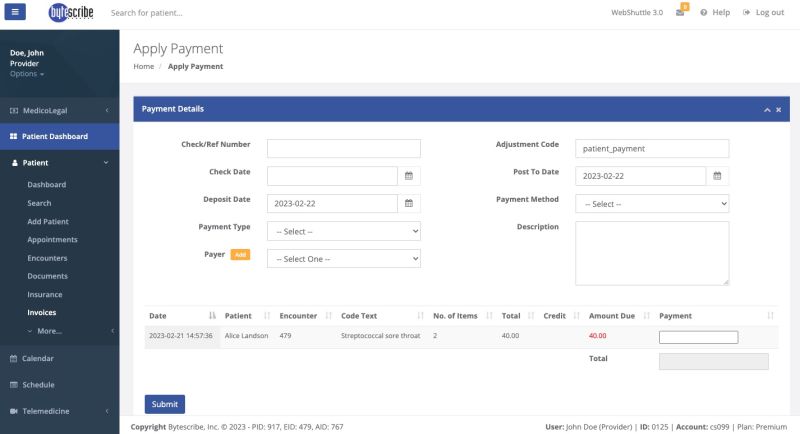Open calendar picker for Post To Date
Image resolution: width=800 pixels, height=434 pixels.
click(717, 176)
